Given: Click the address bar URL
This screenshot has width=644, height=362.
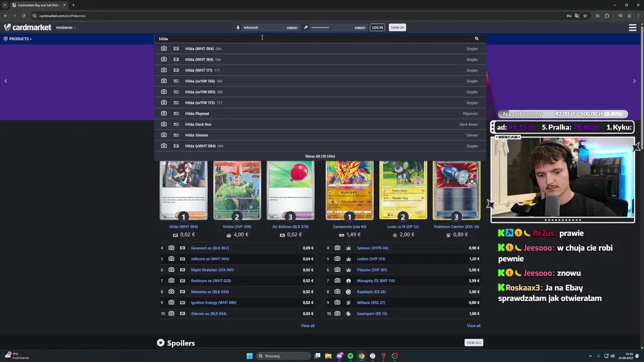Looking at the screenshot, I should (x=62, y=16).
